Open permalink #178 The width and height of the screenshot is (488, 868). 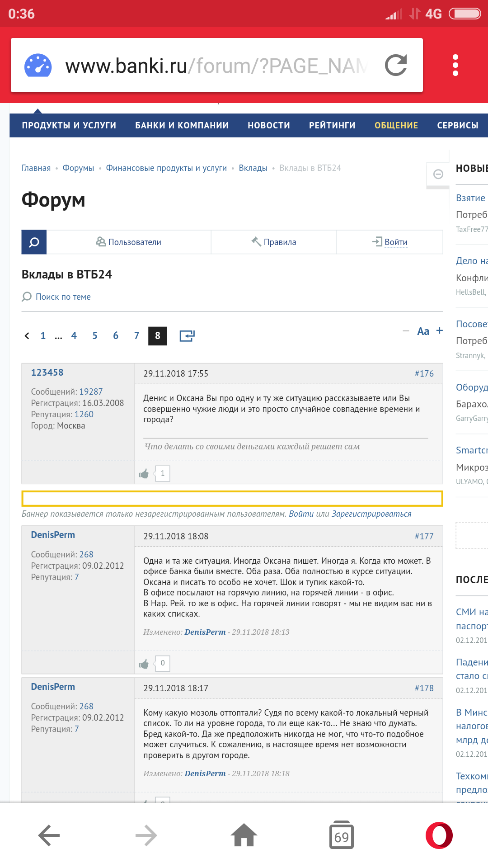(424, 689)
